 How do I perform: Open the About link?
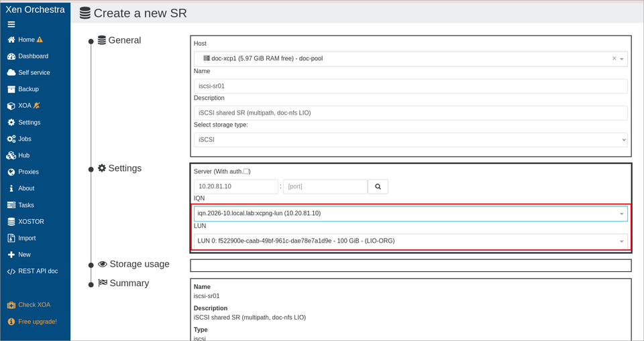click(26, 188)
